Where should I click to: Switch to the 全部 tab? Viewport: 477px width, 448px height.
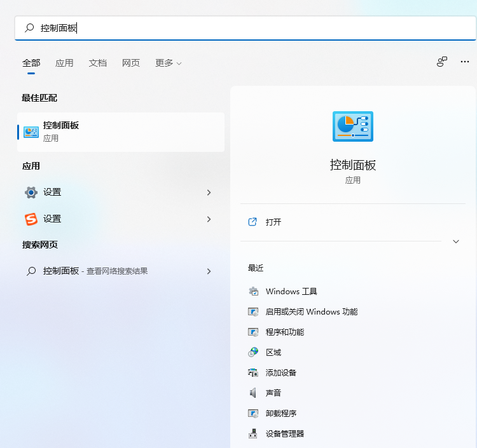pyautogui.click(x=31, y=63)
